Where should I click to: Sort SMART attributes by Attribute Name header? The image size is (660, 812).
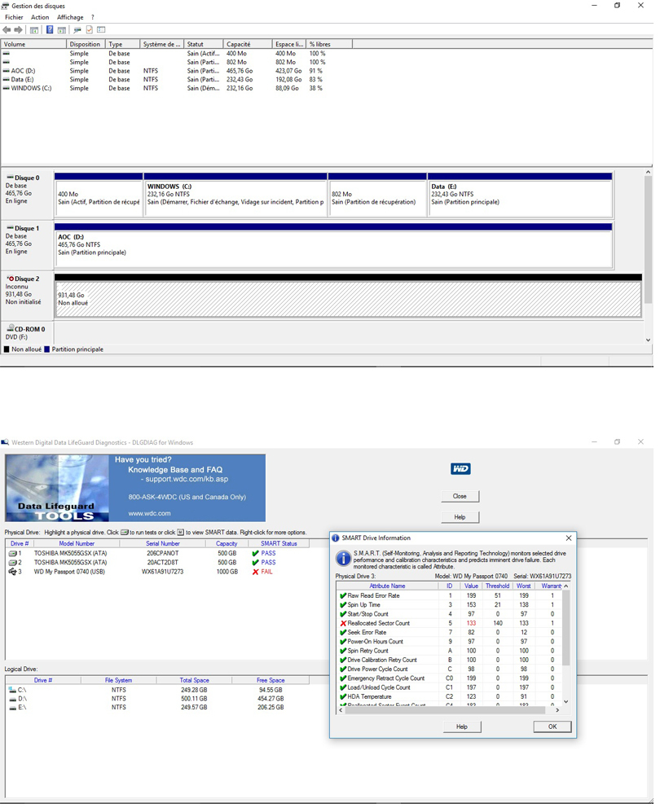pyautogui.click(x=388, y=586)
